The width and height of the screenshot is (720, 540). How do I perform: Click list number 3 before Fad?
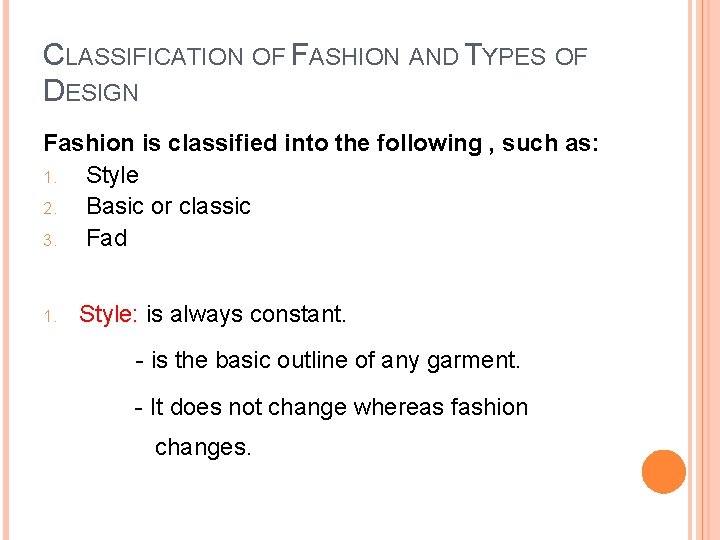click(50, 240)
